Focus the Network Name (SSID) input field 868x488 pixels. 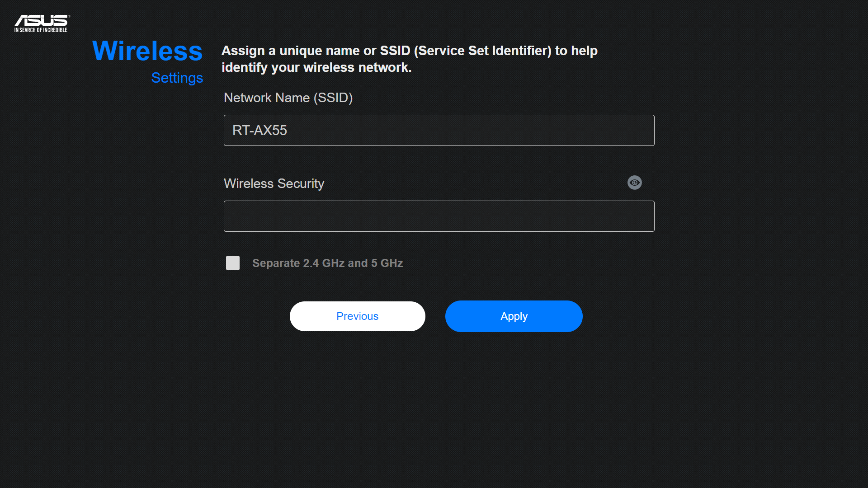(x=439, y=130)
